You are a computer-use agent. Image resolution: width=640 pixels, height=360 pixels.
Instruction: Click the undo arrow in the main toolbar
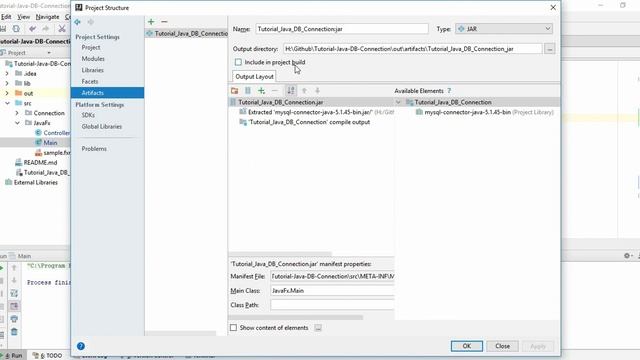point(32,29)
